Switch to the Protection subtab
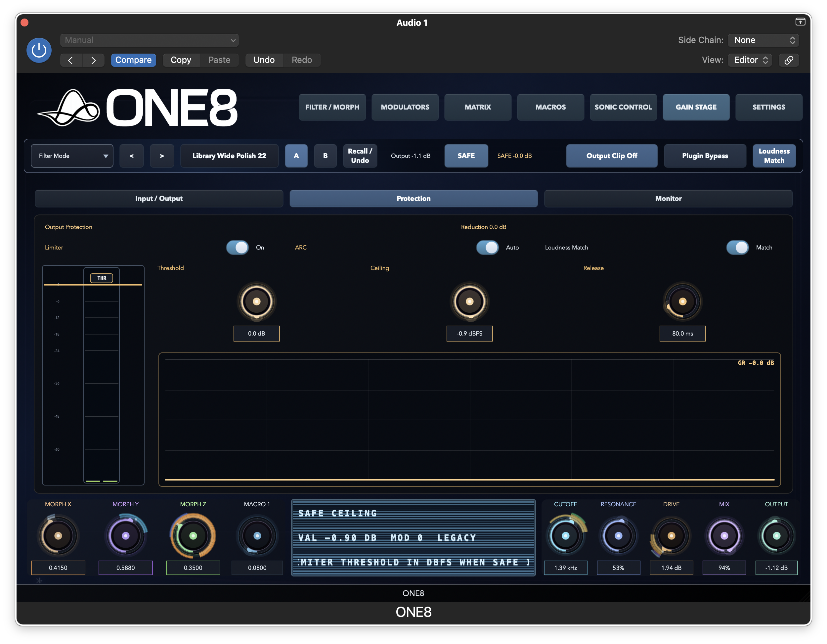 [413, 199]
